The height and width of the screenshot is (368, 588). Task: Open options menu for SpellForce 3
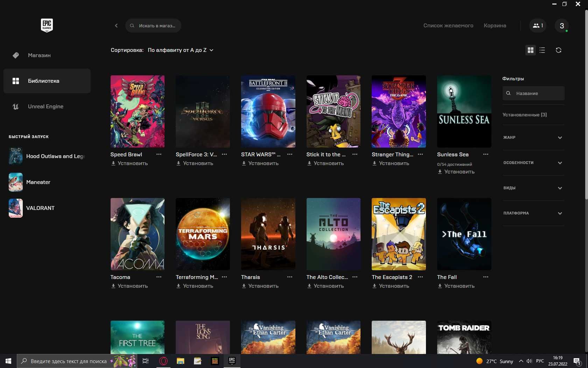tap(224, 154)
